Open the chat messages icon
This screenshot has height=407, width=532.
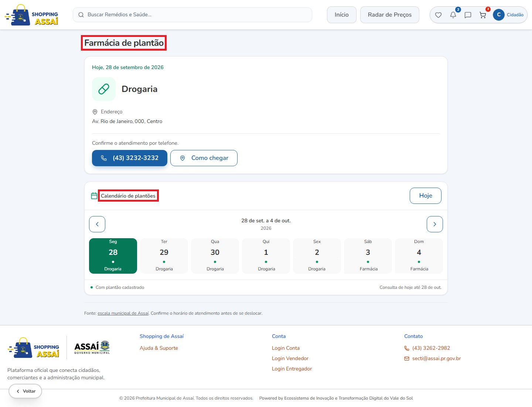468,15
